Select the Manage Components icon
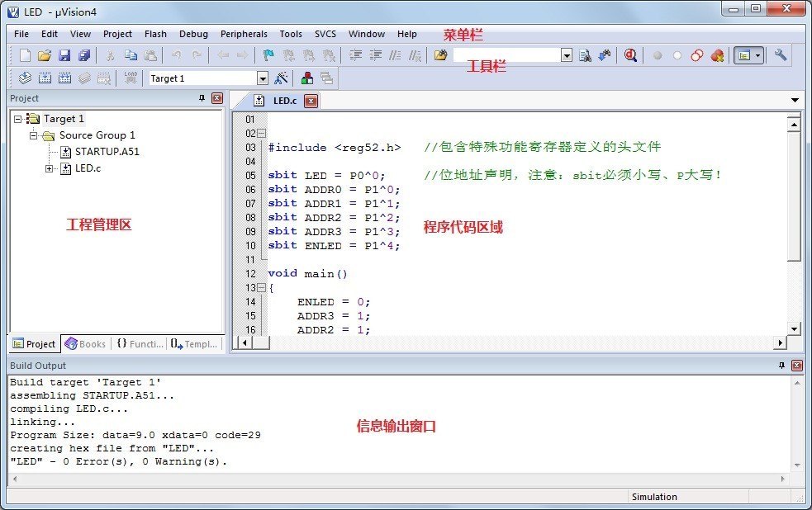 pyautogui.click(x=308, y=77)
